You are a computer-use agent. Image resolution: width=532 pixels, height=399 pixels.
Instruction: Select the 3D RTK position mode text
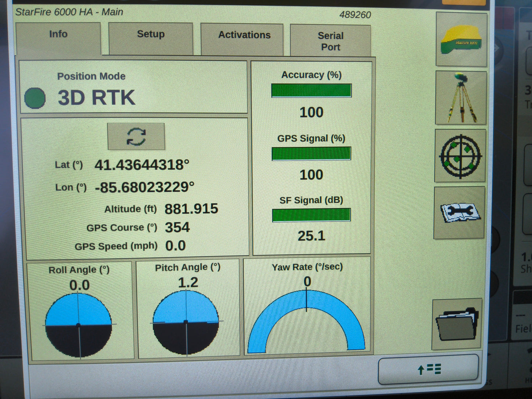(96, 98)
